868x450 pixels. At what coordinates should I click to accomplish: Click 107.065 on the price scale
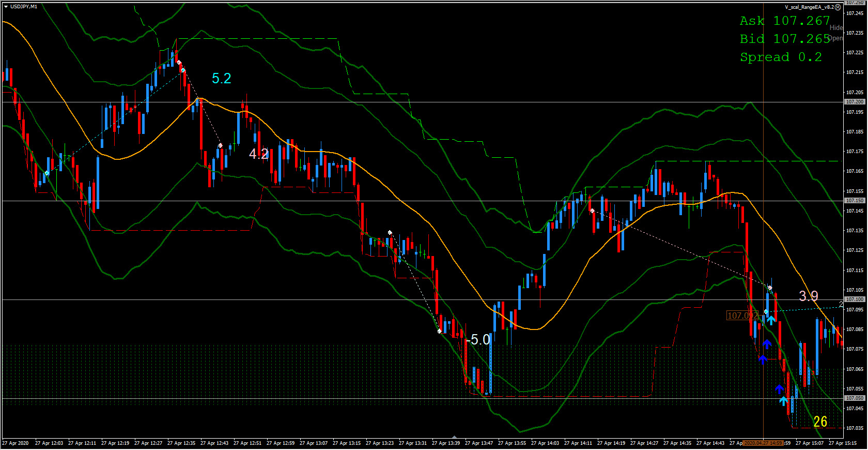click(x=855, y=369)
